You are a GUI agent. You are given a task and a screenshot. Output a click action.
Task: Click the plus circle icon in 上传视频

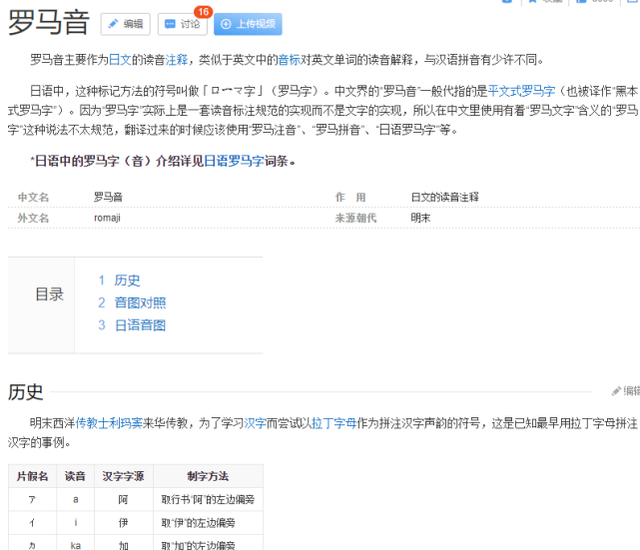226,24
